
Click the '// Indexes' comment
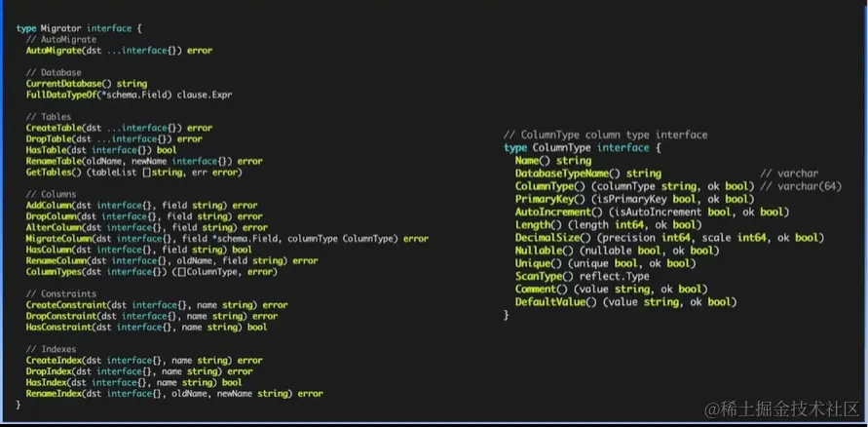[51, 349]
